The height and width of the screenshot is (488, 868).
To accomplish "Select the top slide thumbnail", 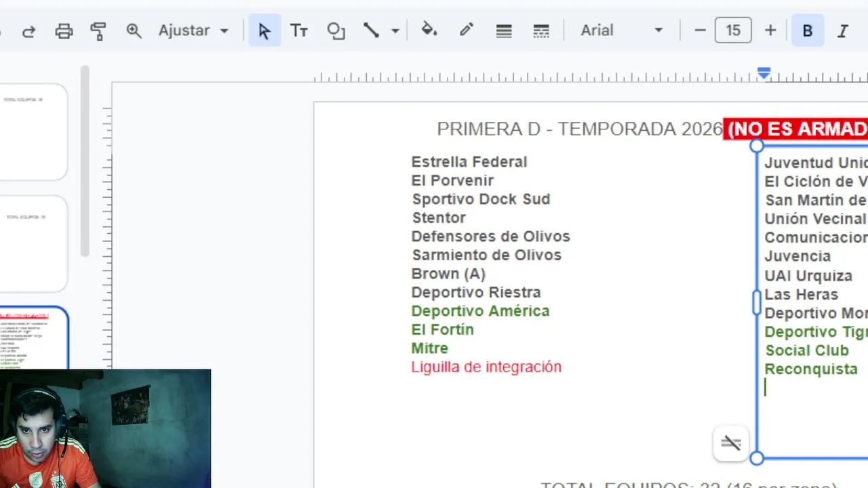I will coord(33,131).
